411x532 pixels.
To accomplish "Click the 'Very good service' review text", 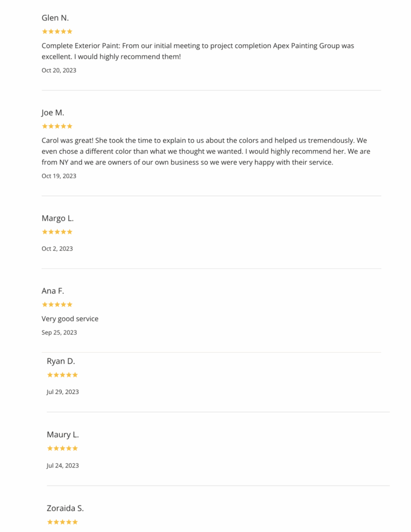I will tap(70, 318).
